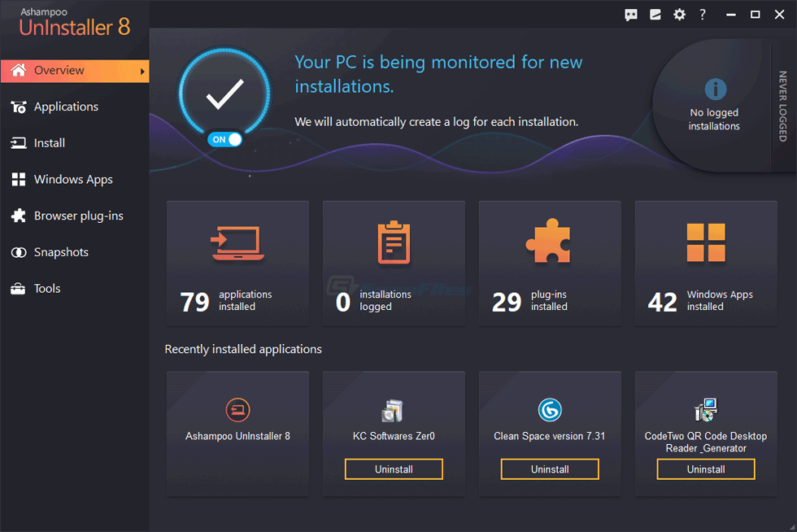Click the skin/theme icon in title bar
Image resolution: width=797 pixels, height=532 pixels.
tap(655, 15)
